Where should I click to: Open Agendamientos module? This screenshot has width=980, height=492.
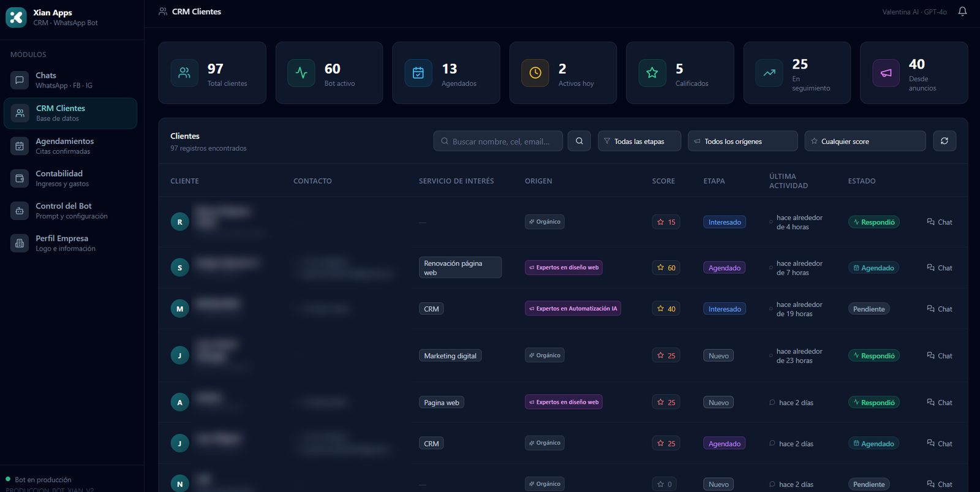[x=70, y=146]
